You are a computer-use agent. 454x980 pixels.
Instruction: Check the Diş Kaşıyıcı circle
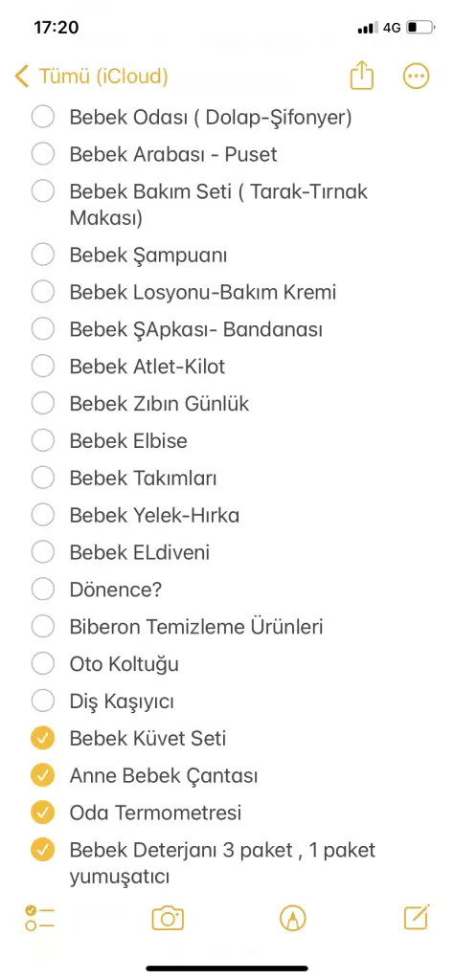42,701
